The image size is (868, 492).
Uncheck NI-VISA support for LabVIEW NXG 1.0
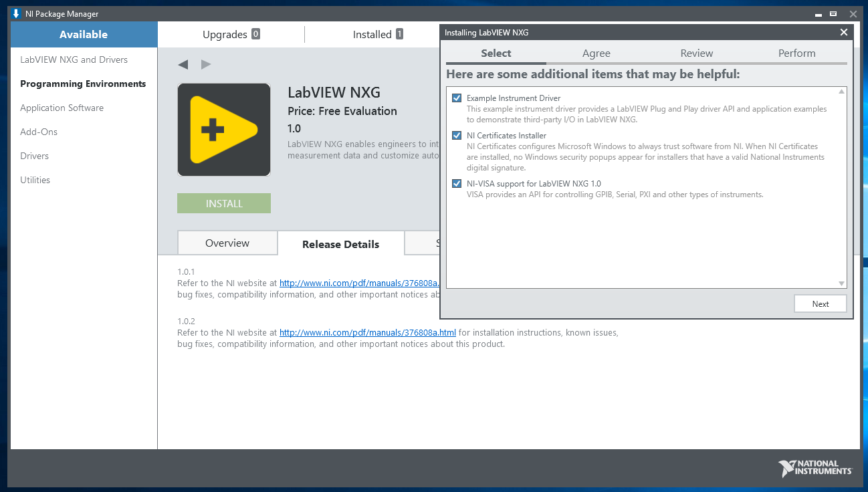pos(457,183)
